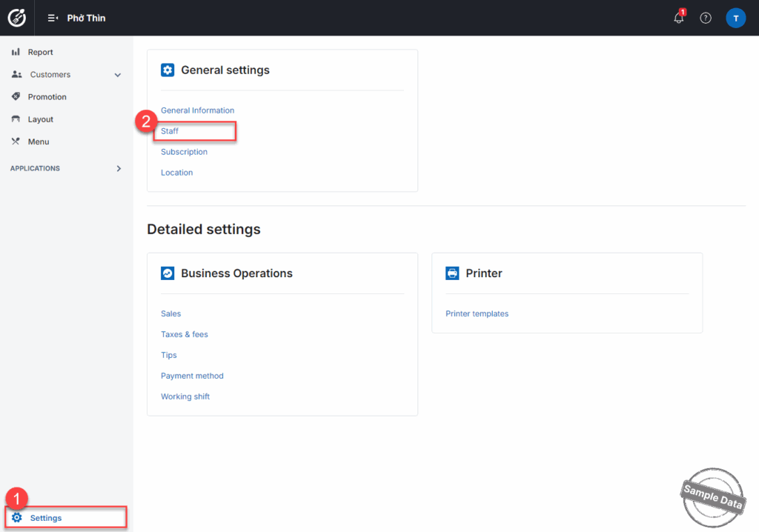
Task: Click the Settings gear icon in sidebar
Action: pos(17,517)
